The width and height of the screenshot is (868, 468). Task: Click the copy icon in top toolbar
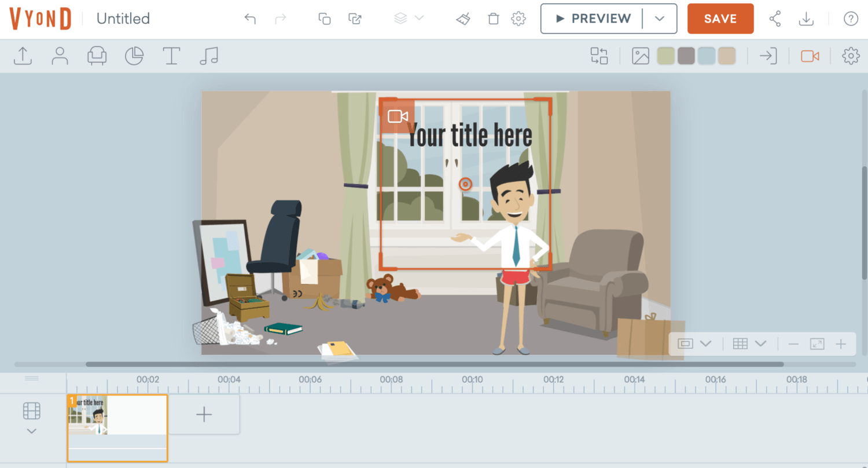tap(325, 19)
